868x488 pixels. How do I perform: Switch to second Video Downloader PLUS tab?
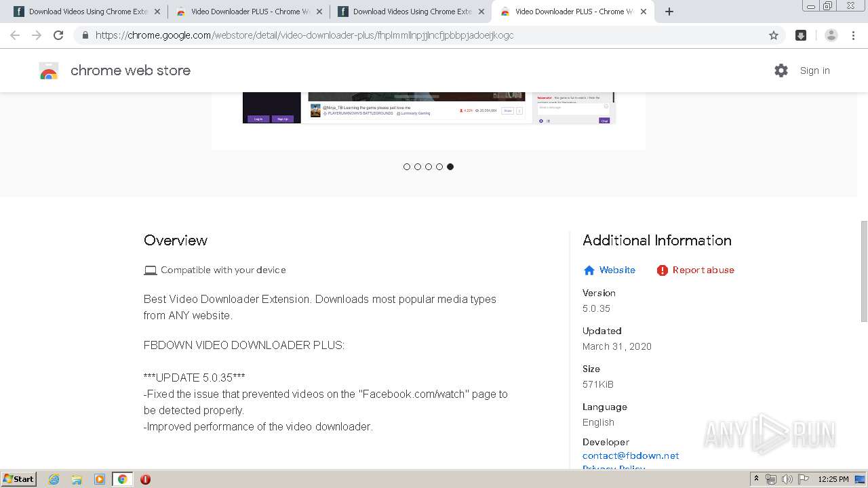click(249, 12)
